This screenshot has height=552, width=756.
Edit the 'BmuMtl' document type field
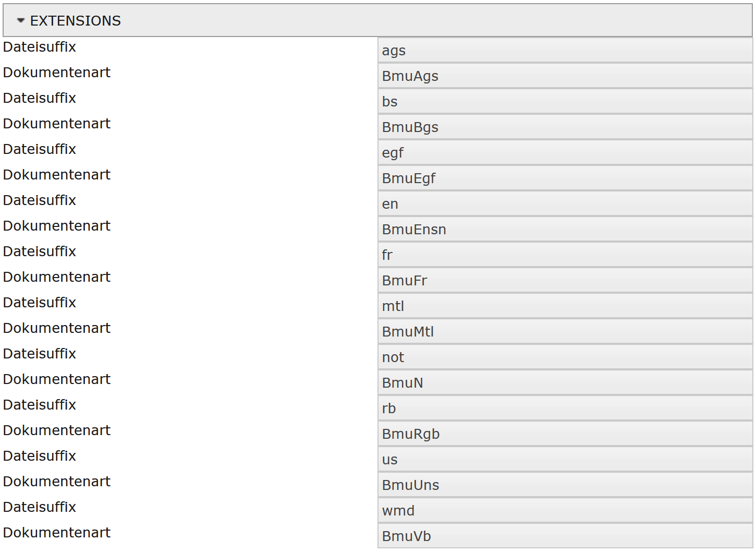[x=565, y=332]
